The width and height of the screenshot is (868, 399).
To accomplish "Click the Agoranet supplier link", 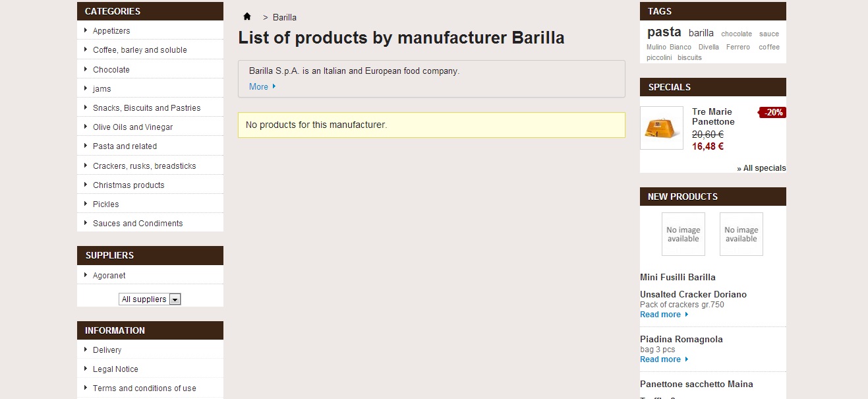I will [x=109, y=276].
